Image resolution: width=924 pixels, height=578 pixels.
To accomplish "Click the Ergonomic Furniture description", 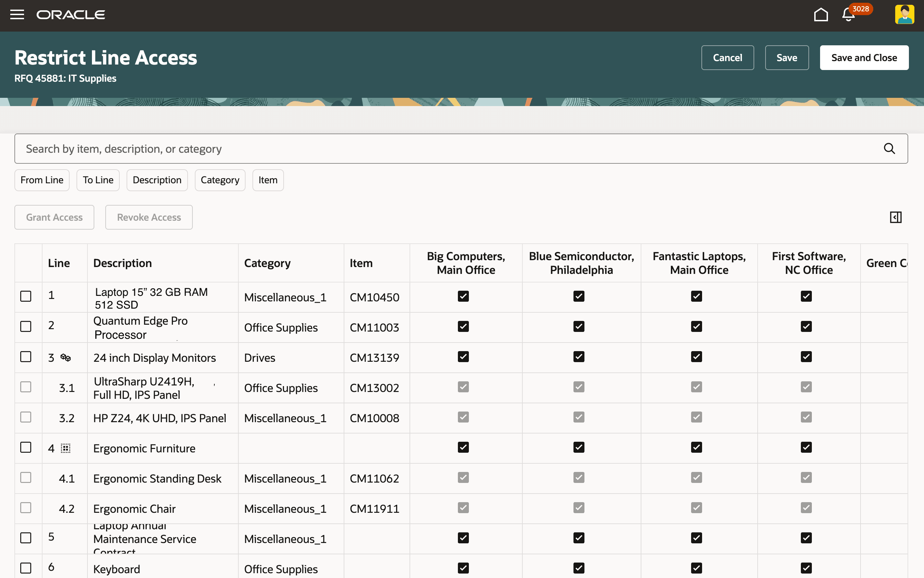I will tap(144, 448).
